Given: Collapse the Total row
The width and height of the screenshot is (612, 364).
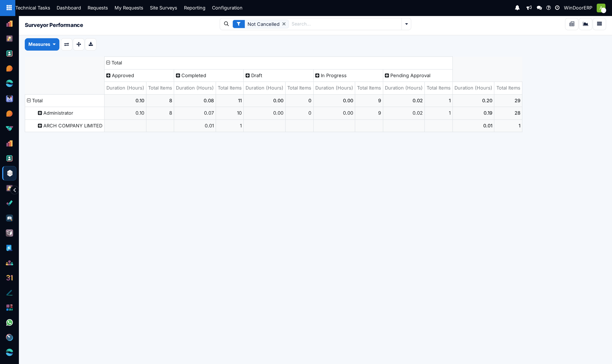Looking at the screenshot, I should [29, 101].
